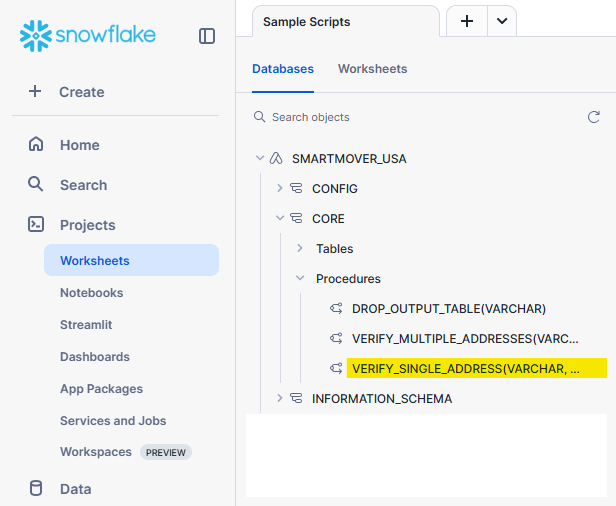Open Services and Jobs in the sidebar
The height and width of the screenshot is (506, 616).
113,421
